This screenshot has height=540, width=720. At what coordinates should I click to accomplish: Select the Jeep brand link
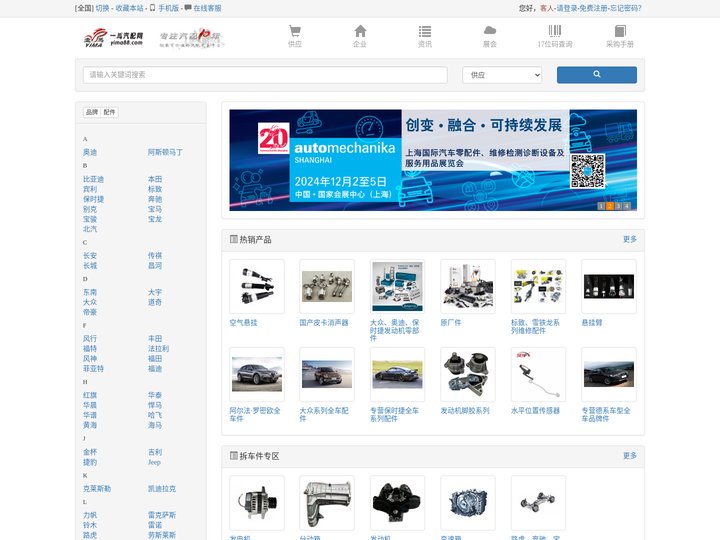(x=154, y=462)
